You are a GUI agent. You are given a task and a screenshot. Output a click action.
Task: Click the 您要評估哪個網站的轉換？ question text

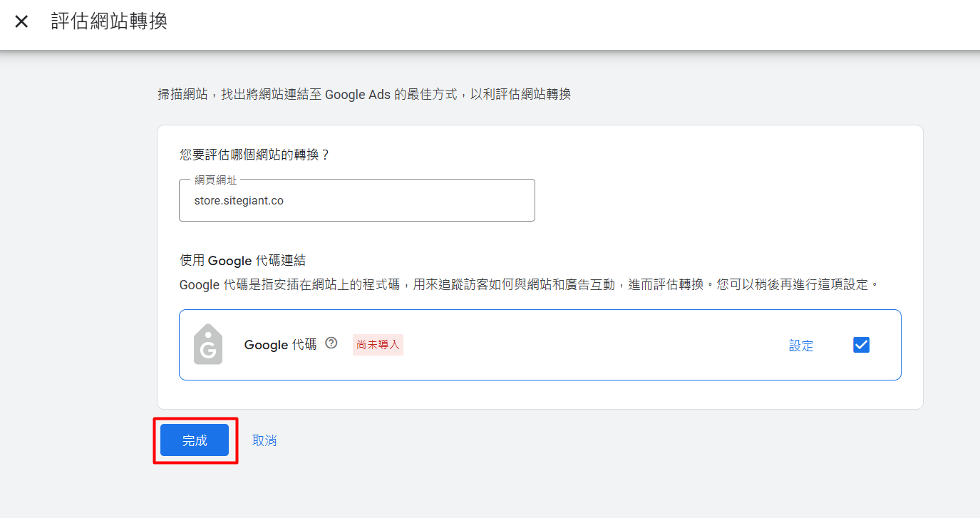click(254, 155)
